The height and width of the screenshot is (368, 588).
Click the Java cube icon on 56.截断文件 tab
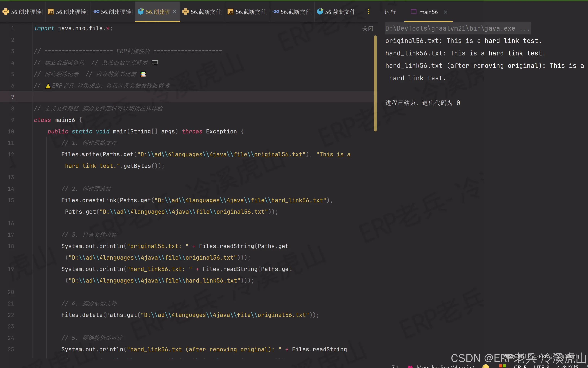tap(320, 11)
